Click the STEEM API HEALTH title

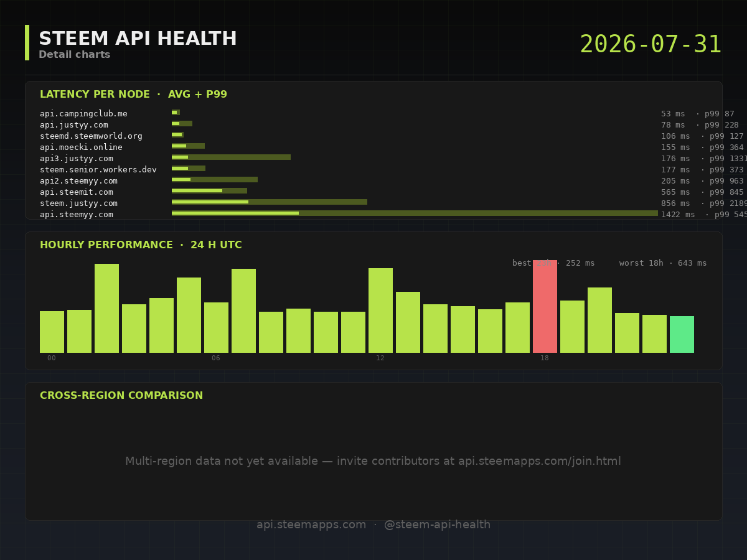click(138, 39)
